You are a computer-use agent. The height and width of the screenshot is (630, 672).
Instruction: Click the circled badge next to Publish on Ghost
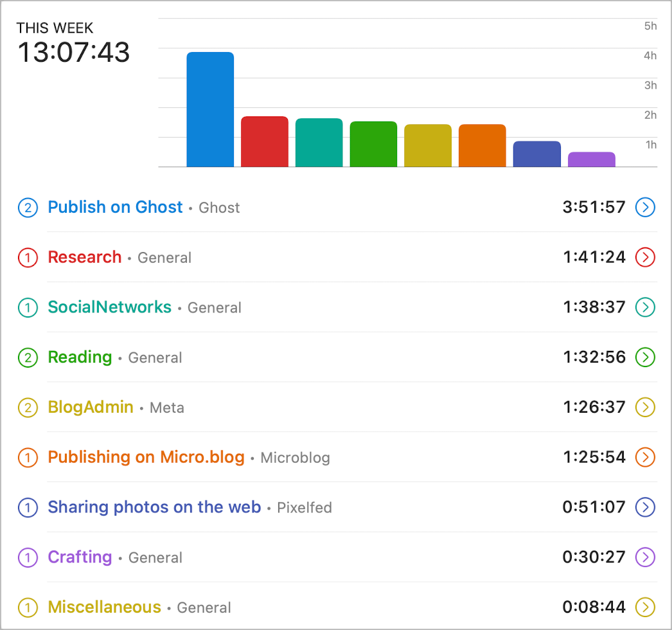28,207
